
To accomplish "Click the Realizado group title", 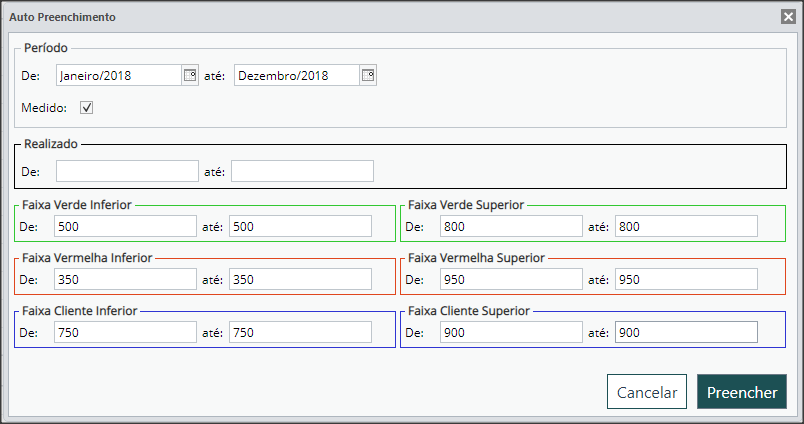I will pos(51,144).
